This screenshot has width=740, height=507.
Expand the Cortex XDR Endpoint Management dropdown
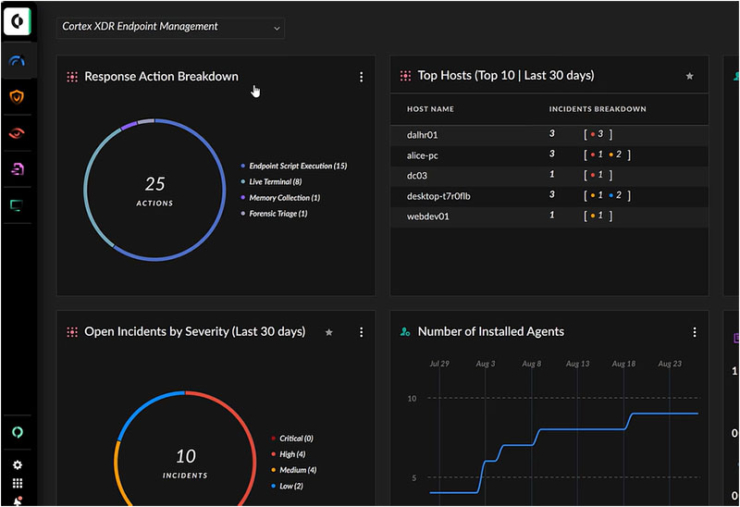[x=171, y=27]
